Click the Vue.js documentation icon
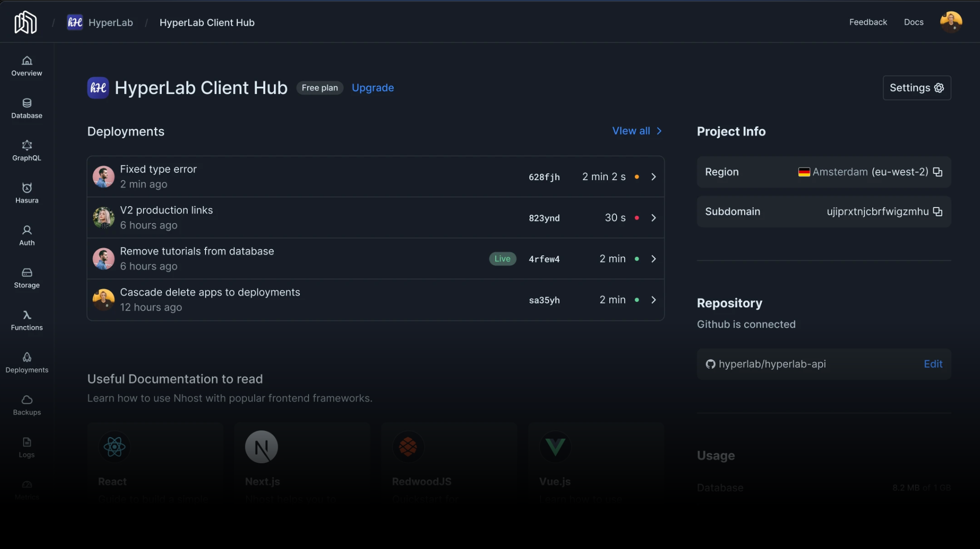 click(555, 447)
